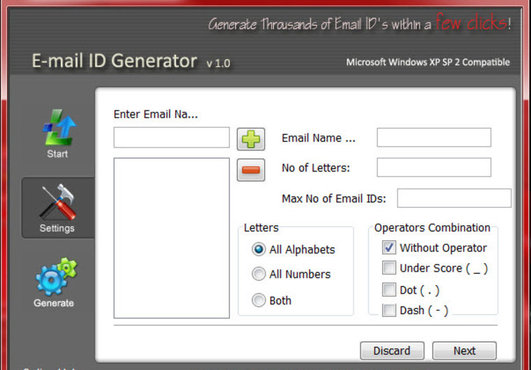This screenshot has width=531, height=370.
Task: Click the 'E-mail ID Generator' title text
Action: point(114,61)
